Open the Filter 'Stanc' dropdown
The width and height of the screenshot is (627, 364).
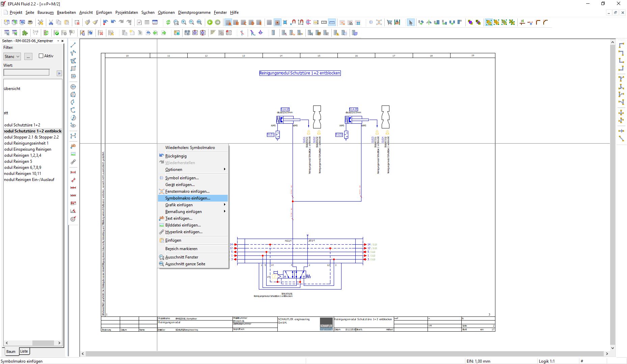(x=12, y=57)
